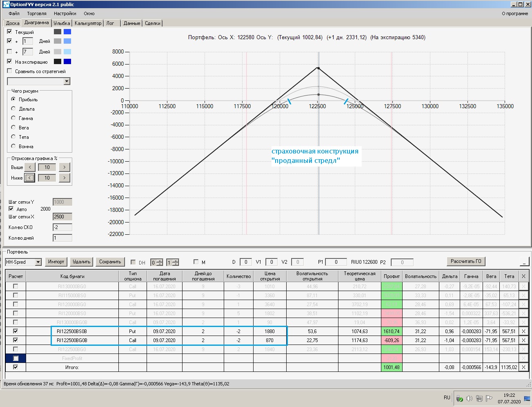Tick the M checkbox in portfolio toolbar
532x407 pixels.
196,262
